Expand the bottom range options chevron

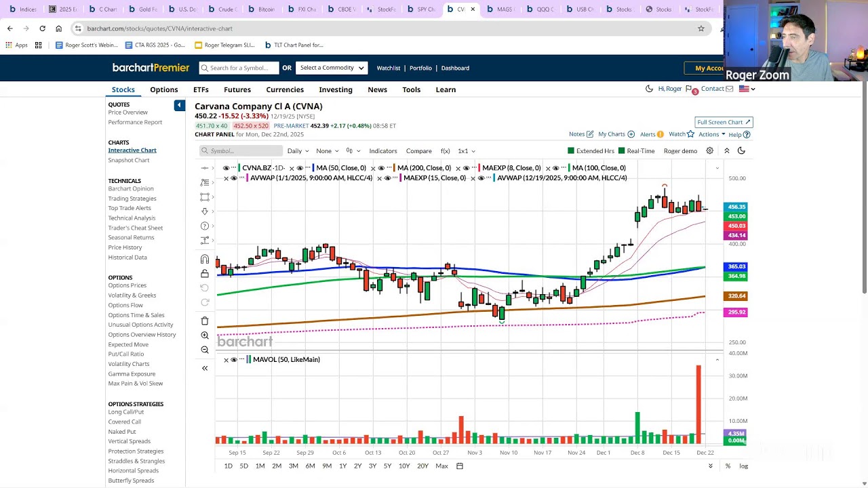(711, 466)
